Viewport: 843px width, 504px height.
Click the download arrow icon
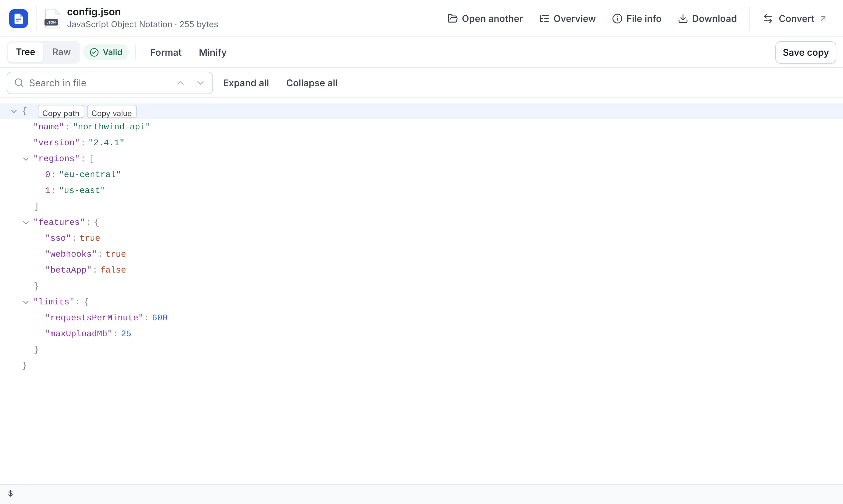(x=683, y=18)
